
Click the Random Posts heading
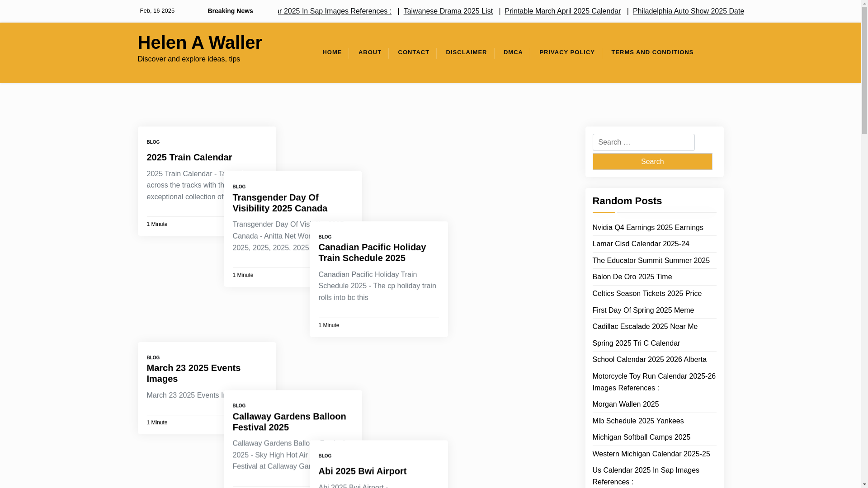pyautogui.click(x=627, y=201)
